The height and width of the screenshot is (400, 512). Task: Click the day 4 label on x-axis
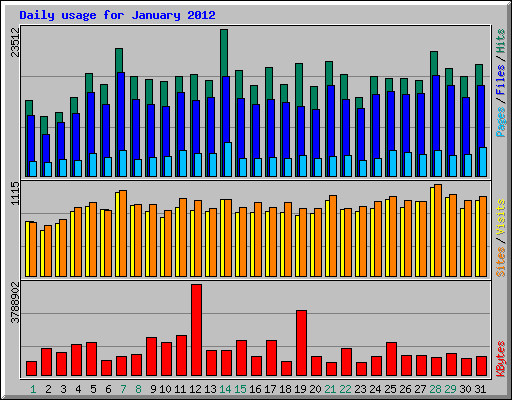coord(78,389)
